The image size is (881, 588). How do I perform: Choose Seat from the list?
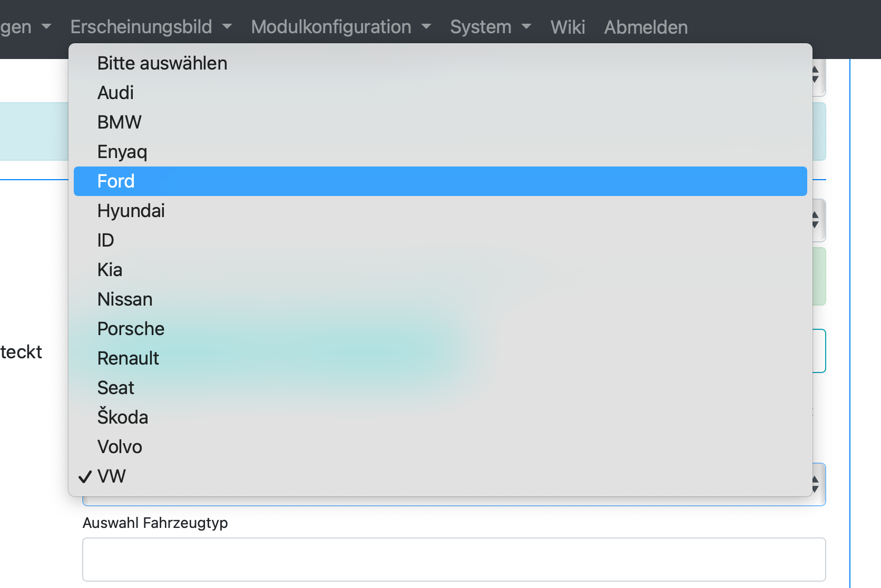(116, 388)
